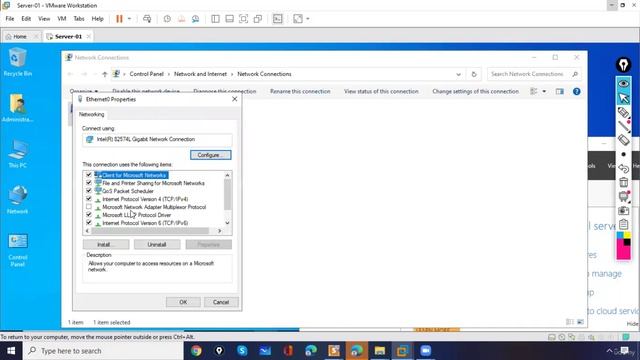Click the blue help question mark icon
This screenshot has height=360, width=640.
(x=576, y=91)
